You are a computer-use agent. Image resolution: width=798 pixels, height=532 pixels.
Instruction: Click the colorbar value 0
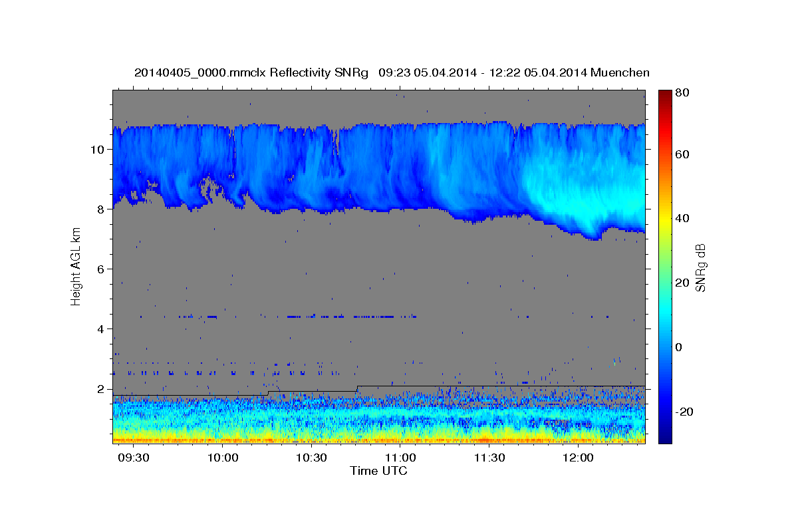coord(680,347)
